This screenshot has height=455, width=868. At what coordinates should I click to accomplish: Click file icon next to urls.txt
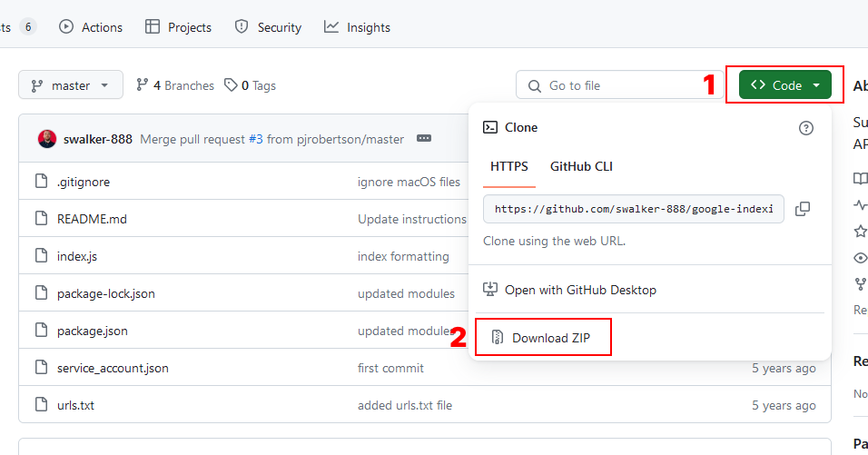pyautogui.click(x=41, y=404)
